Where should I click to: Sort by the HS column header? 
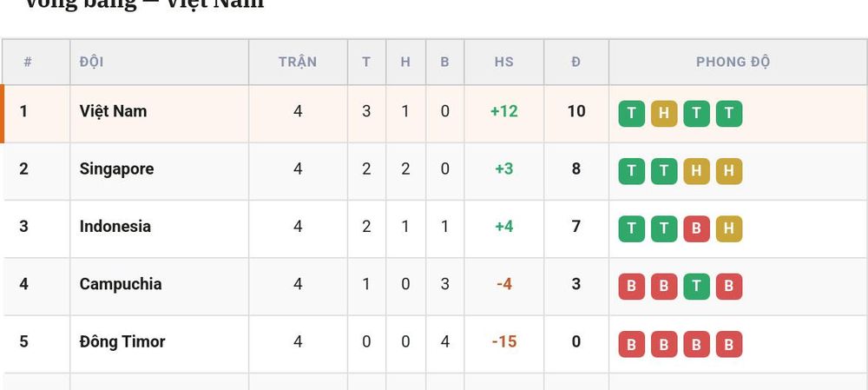point(503,62)
